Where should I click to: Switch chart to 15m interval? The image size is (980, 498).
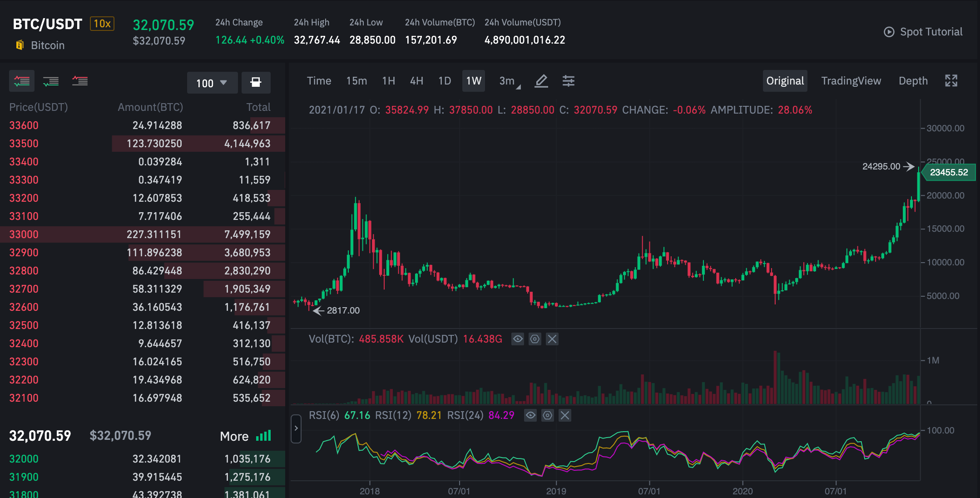356,81
